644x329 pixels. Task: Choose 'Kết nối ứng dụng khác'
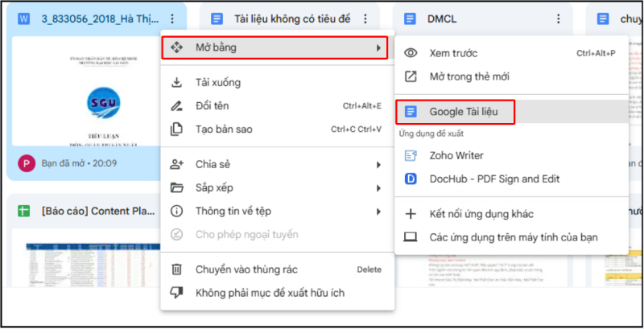click(x=511, y=214)
